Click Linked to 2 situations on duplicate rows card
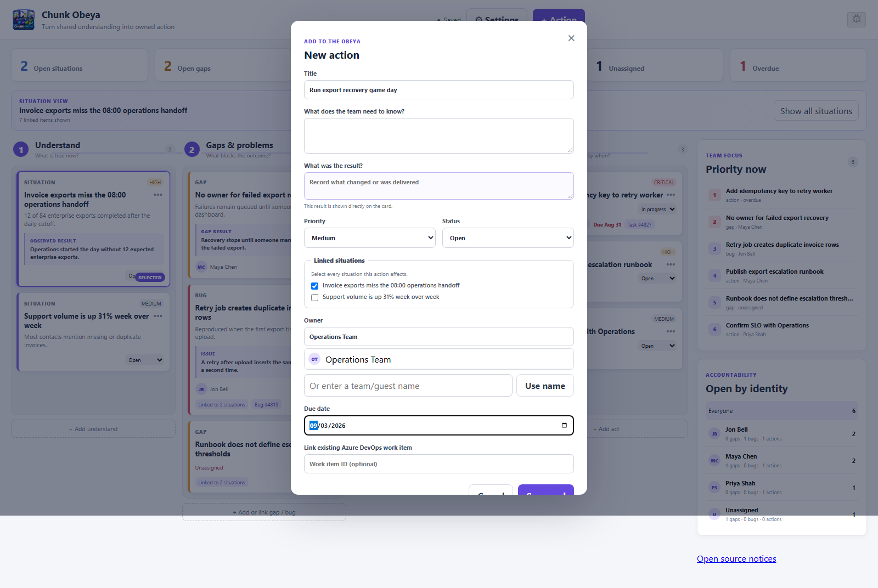 (x=222, y=405)
